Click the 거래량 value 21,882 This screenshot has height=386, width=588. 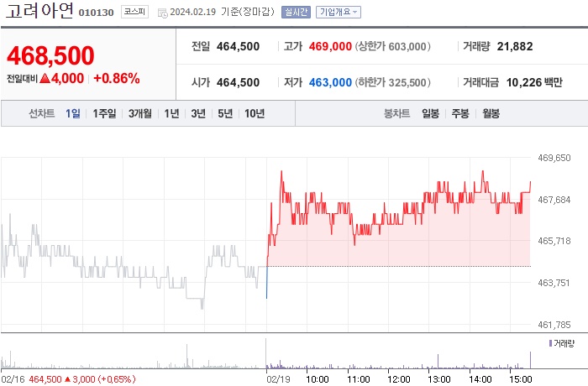(x=515, y=46)
